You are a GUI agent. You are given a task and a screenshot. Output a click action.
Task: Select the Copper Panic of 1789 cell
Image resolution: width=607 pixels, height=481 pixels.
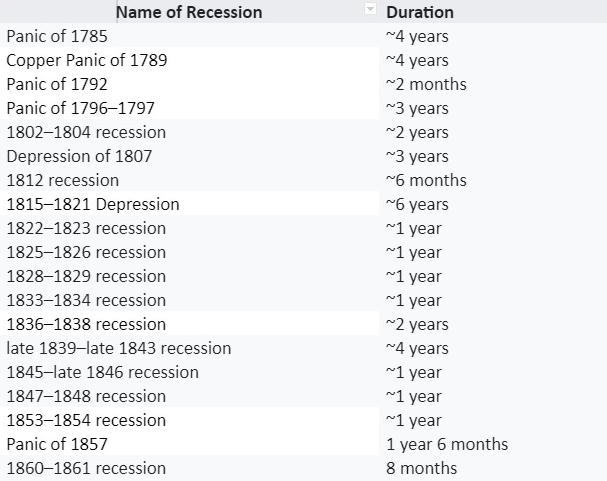[87, 60]
